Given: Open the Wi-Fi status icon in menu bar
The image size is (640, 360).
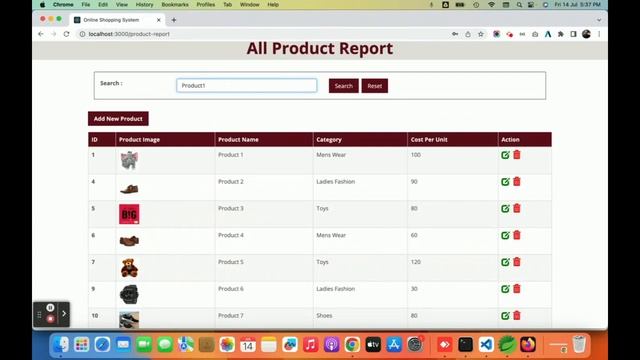Looking at the screenshot, I should point(491,4).
